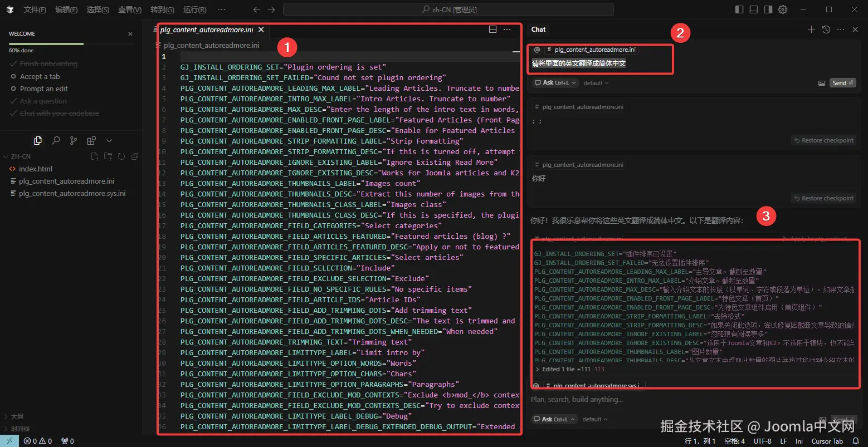Screen dimensions: 868x447
Task: Click the zh-CN search bar in title bar
Action: pos(448,9)
